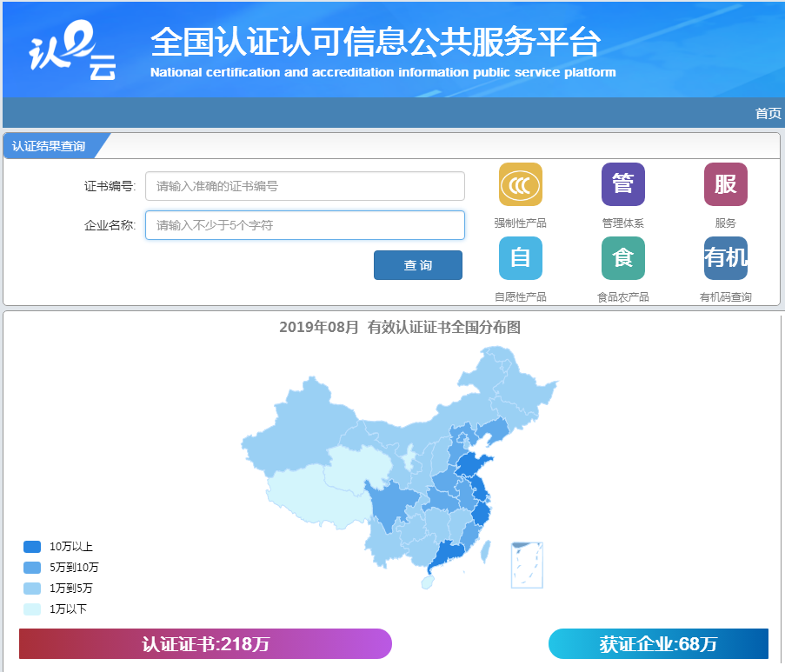
Task: Click the 获证企业:68万 banner
Action: [658, 643]
